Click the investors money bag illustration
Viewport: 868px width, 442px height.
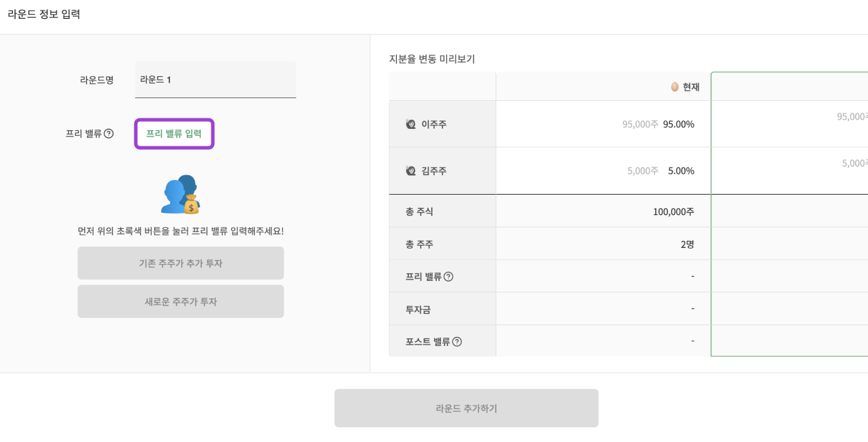(181, 194)
